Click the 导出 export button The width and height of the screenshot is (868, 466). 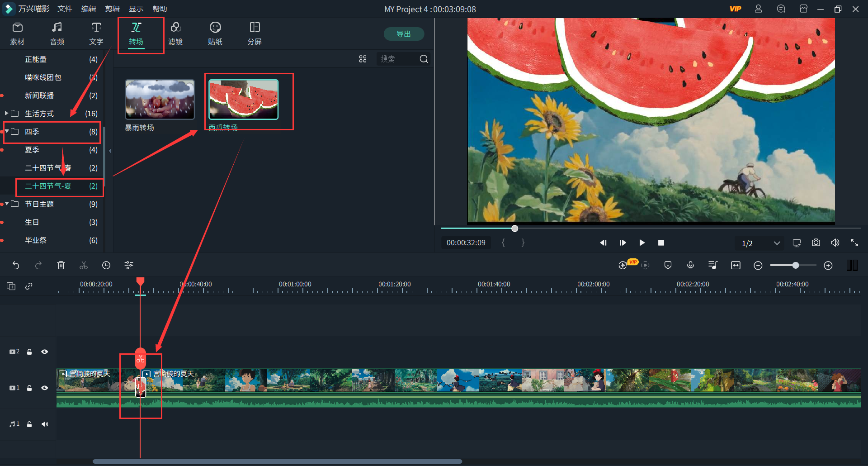pyautogui.click(x=403, y=34)
